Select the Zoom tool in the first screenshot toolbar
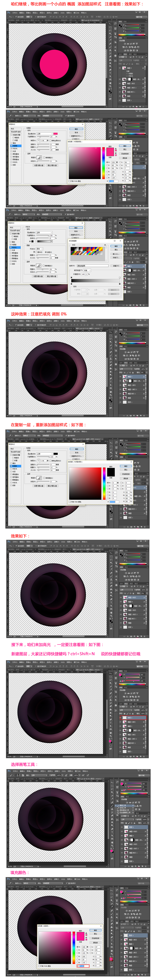Viewport: 154px width, 980px height. pos(110,86)
